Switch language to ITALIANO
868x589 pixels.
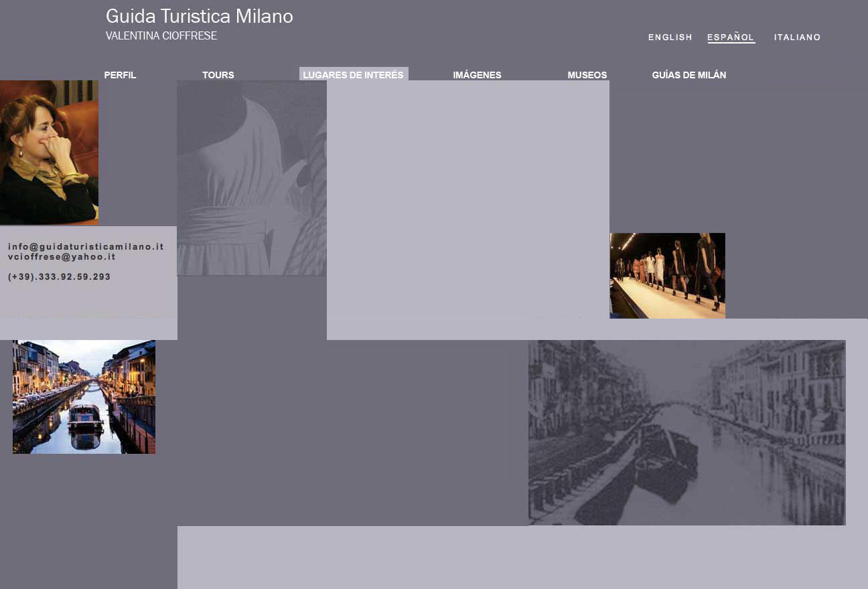[797, 37]
